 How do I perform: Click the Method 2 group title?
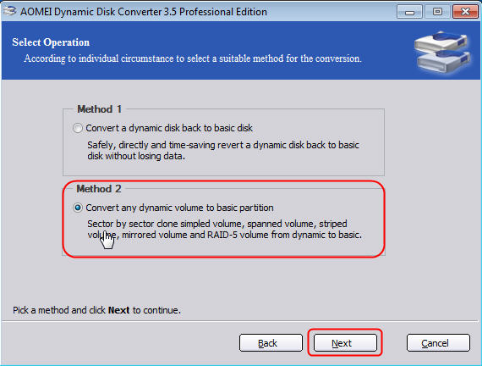[99, 189]
